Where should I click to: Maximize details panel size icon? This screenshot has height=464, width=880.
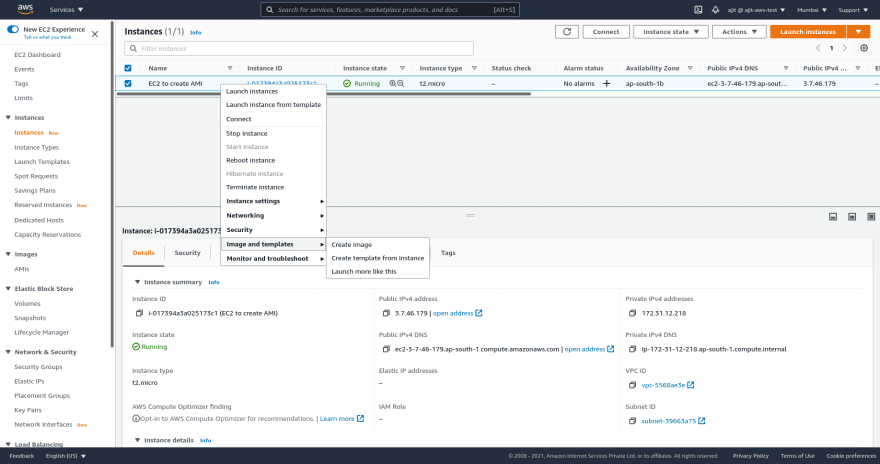pyautogui.click(x=871, y=217)
